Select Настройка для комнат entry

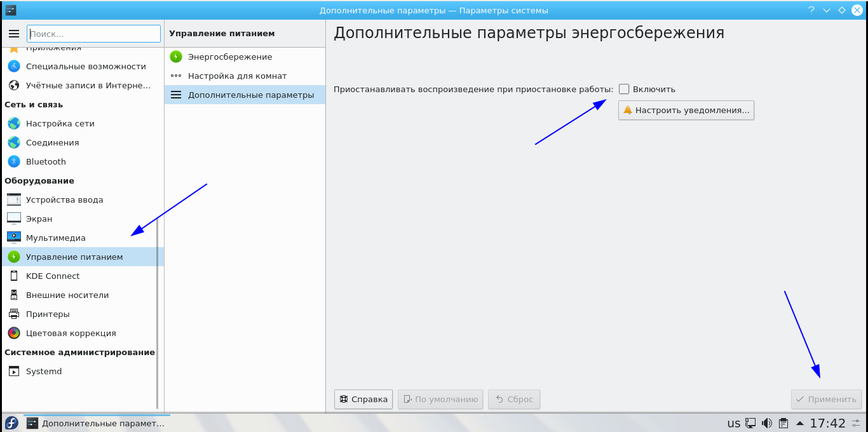237,76
